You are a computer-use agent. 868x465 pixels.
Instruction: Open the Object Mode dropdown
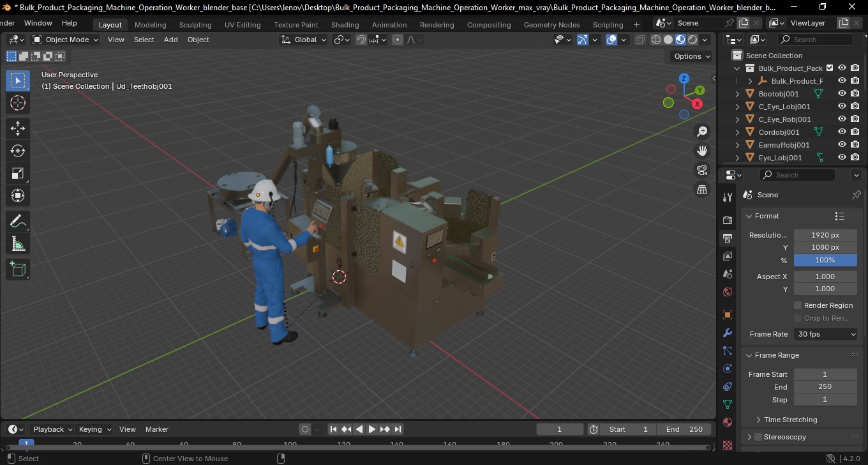pyautogui.click(x=66, y=40)
